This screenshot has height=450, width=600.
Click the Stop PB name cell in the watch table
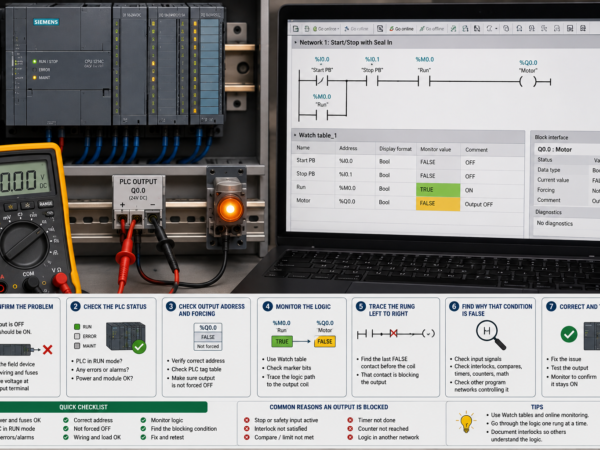pyautogui.click(x=306, y=174)
